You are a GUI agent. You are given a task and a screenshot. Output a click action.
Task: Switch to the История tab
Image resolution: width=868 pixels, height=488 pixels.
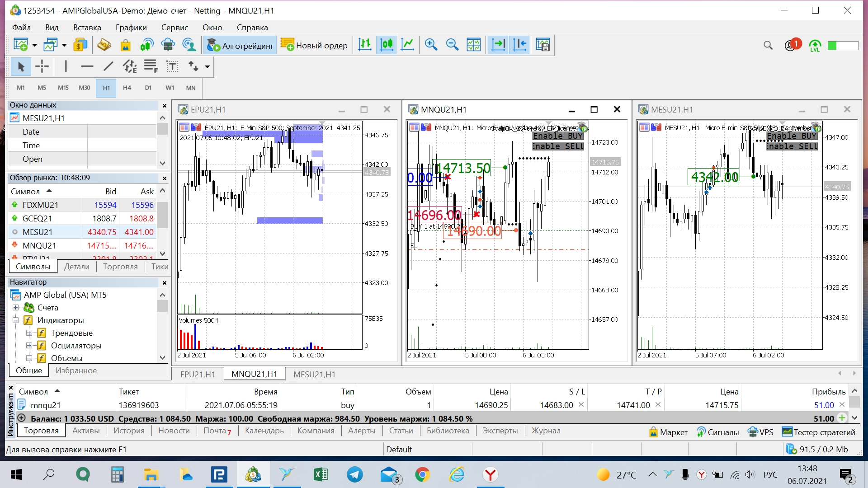pos(129,431)
